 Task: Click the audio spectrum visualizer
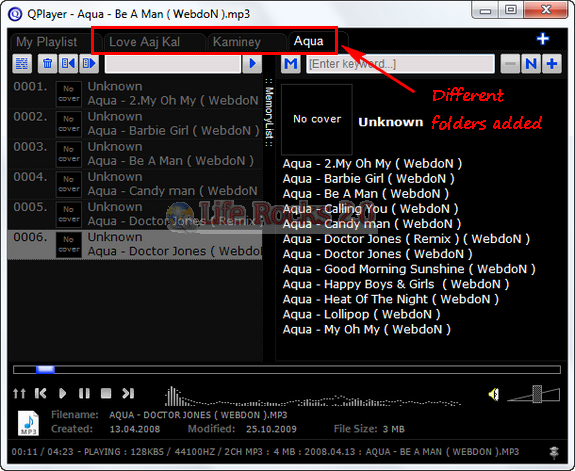click(x=312, y=397)
